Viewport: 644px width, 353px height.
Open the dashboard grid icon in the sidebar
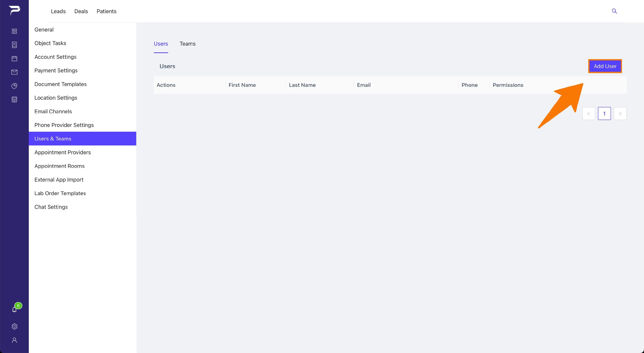[14, 31]
